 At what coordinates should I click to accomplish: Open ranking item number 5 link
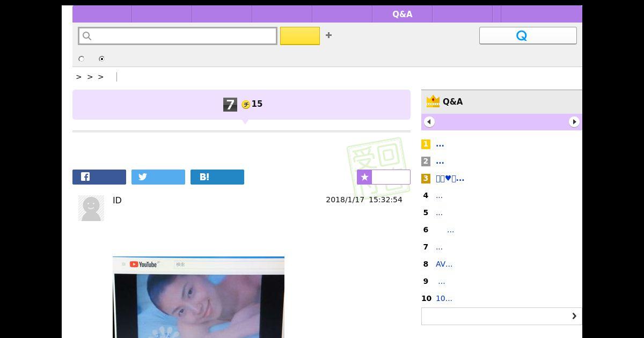click(439, 213)
